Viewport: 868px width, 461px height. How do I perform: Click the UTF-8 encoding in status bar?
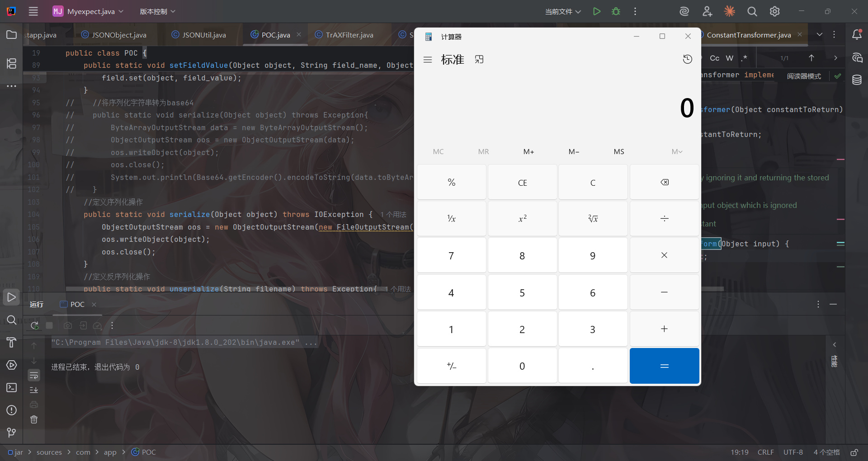(793, 452)
